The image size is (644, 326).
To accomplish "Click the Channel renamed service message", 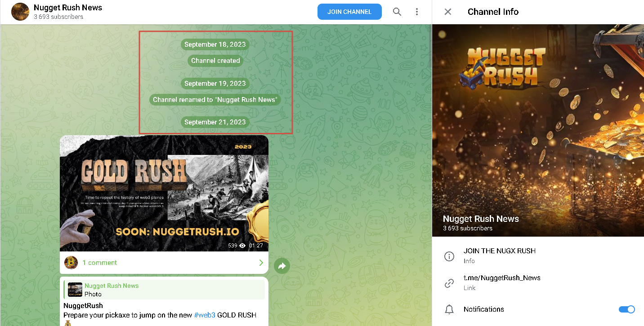I will (215, 100).
